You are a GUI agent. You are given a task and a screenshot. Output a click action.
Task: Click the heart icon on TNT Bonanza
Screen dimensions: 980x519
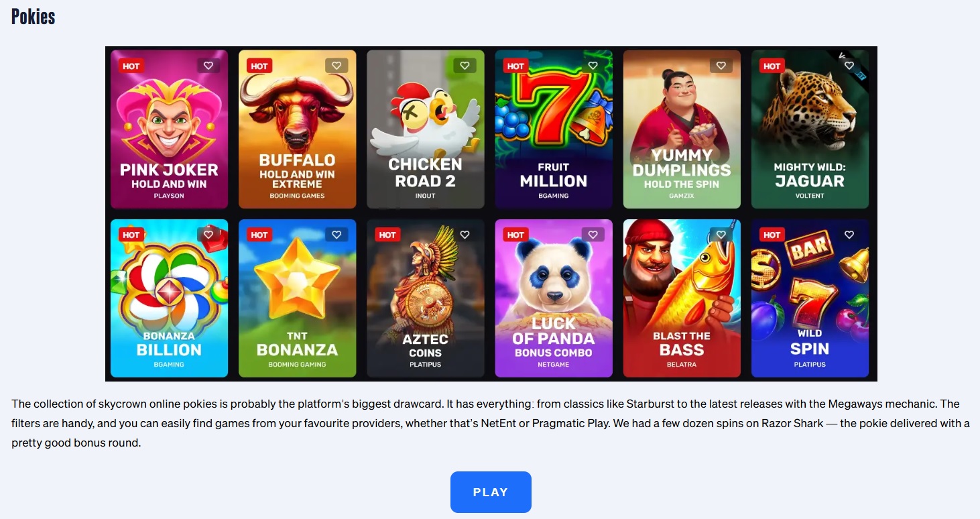(336, 235)
